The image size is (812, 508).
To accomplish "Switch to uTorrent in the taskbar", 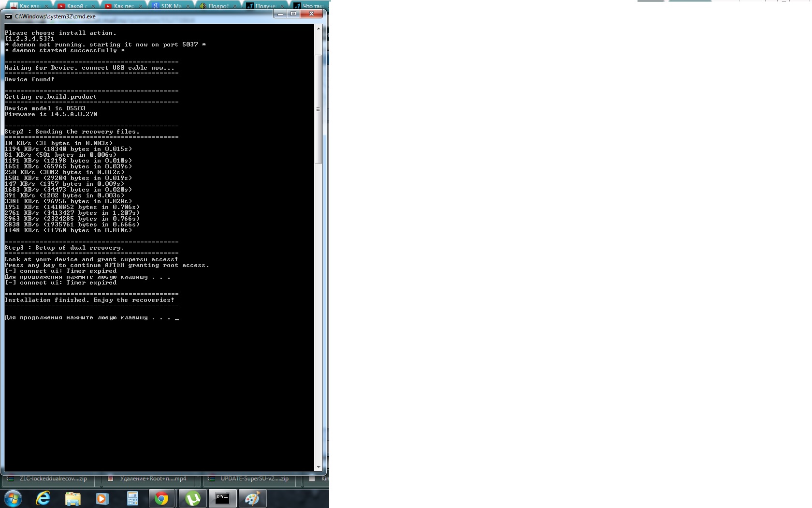I will (192, 498).
